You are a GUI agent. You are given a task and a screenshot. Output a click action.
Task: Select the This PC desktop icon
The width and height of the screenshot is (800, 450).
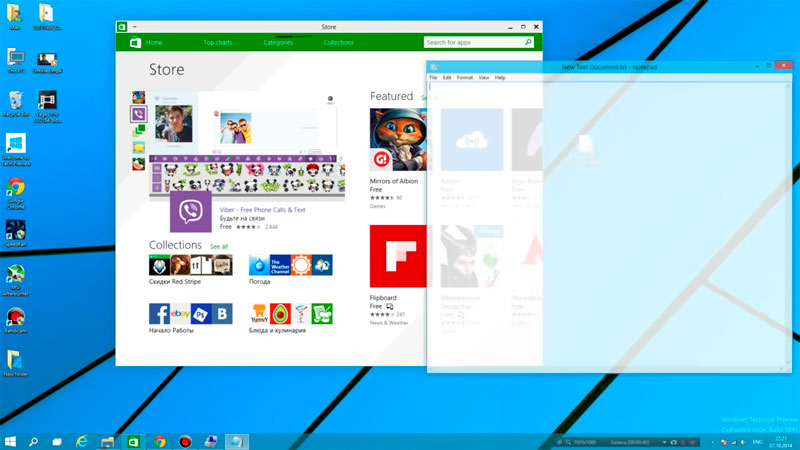pyautogui.click(x=15, y=61)
